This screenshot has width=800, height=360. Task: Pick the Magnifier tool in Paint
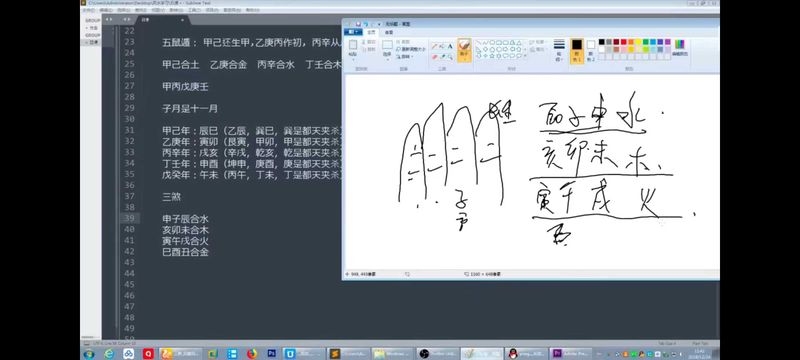click(x=451, y=57)
